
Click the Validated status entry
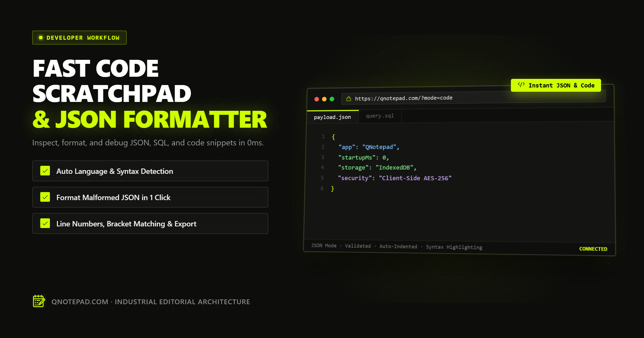tap(358, 246)
